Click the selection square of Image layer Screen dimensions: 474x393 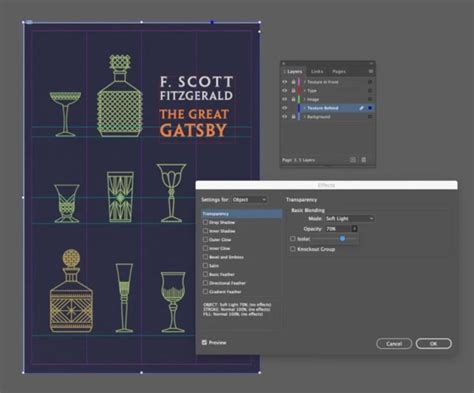tap(370, 99)
